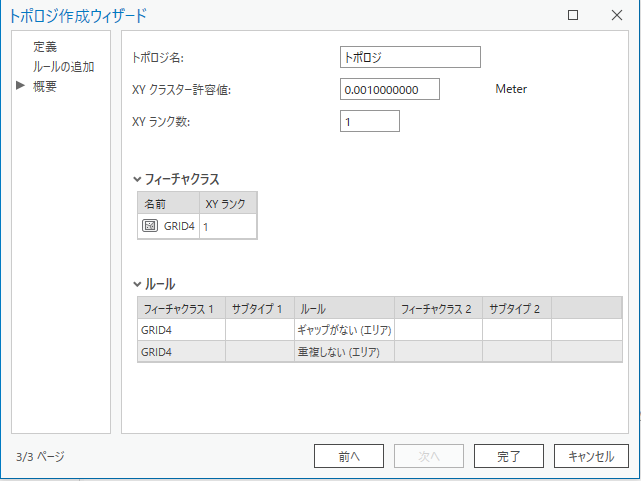Click the XY ランク数 input box
Viewport: 641px width, 481px height.
[x=369, y=122]
